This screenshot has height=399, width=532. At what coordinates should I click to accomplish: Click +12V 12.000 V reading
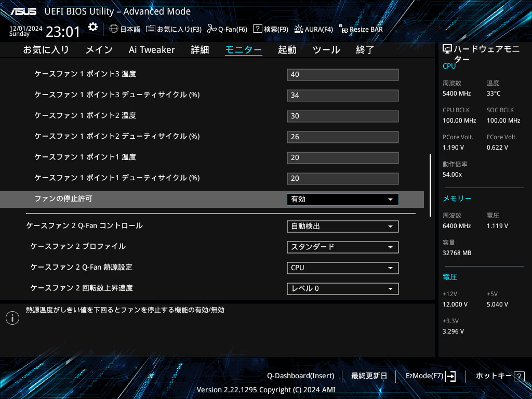[455, 304]
